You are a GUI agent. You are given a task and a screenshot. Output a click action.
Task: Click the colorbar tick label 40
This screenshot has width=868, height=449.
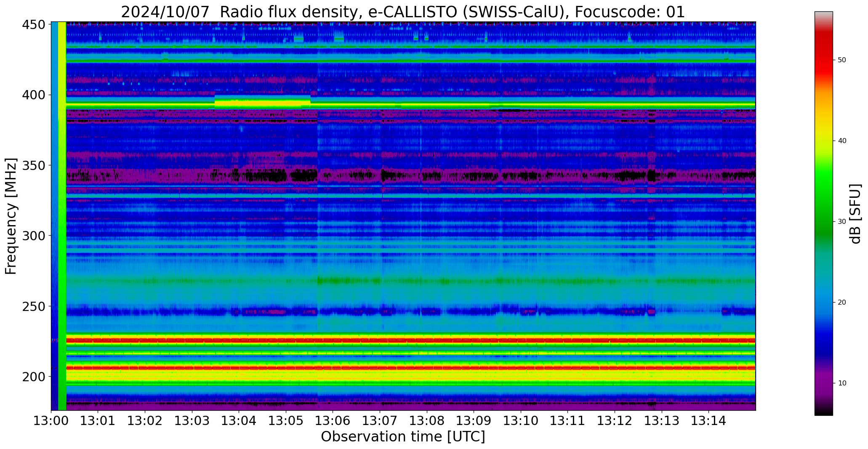pos(842,141)
